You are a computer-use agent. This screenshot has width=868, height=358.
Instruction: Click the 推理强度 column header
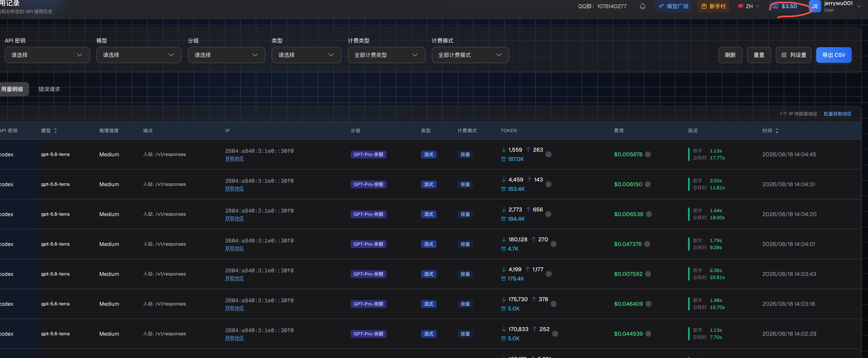point(109,131)
